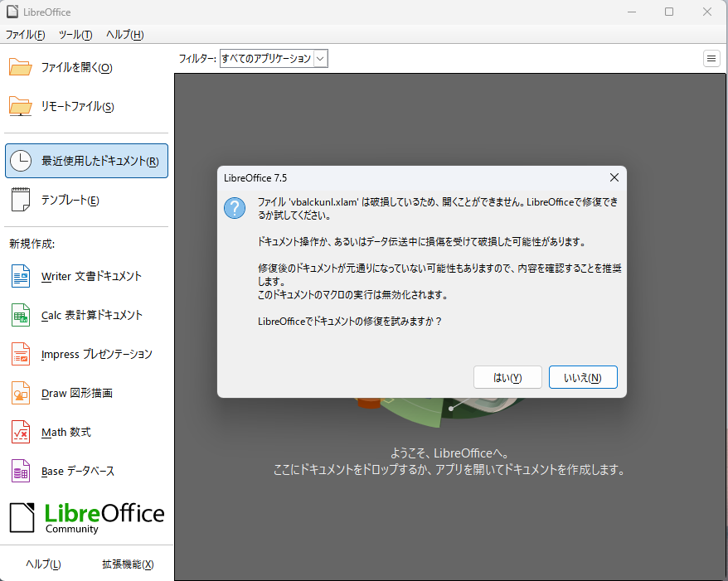Click the Calc spreadsheet icon
Screen dimensions: 728x581
[21, 315]
